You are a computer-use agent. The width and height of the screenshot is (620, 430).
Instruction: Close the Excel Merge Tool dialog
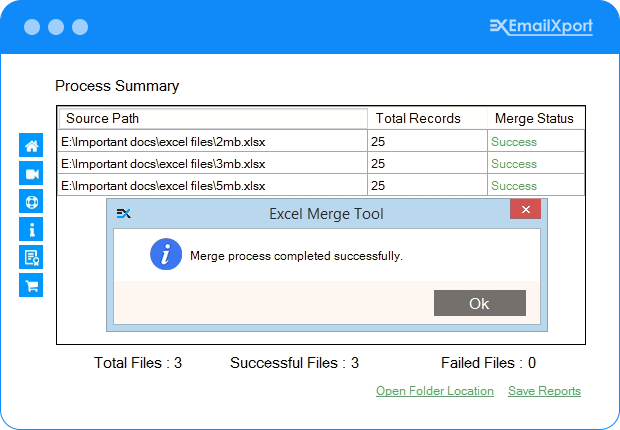pyautogui.click(x=525, y=209)
